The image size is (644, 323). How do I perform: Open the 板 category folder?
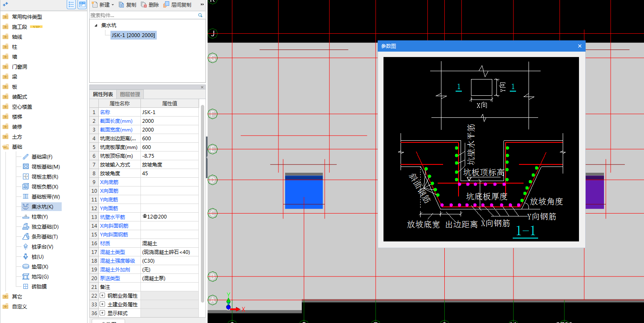pyautogui.click(x=5, y=87)
